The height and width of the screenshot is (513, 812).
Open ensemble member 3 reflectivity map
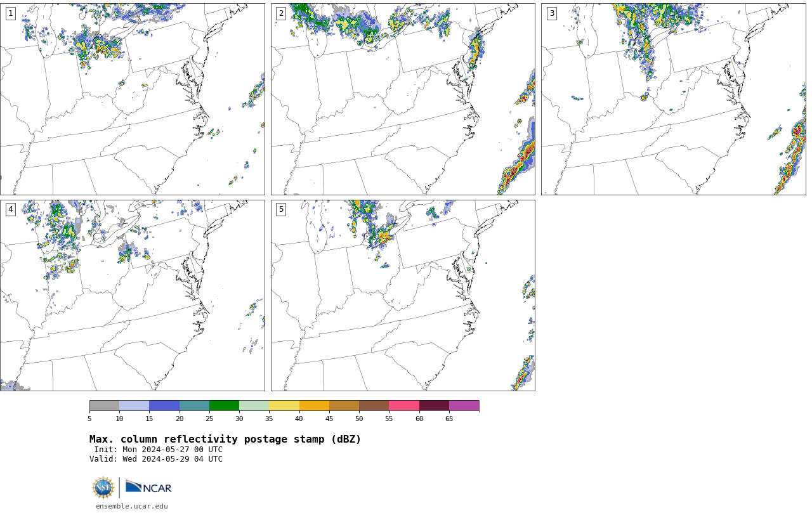click(x=674, y=99)
